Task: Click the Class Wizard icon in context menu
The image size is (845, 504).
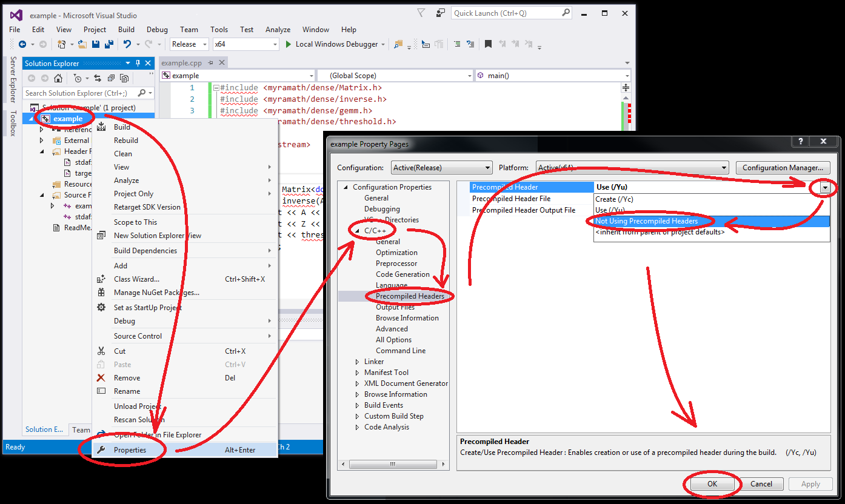Action: pyautogui.click(x=101, y=279)
